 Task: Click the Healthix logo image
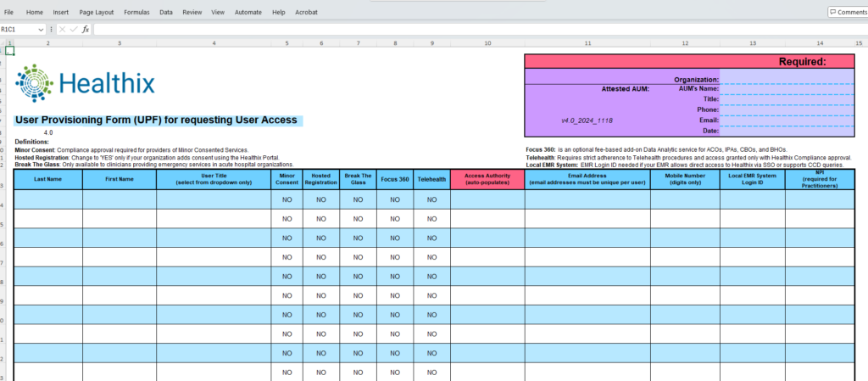[85, 83]
